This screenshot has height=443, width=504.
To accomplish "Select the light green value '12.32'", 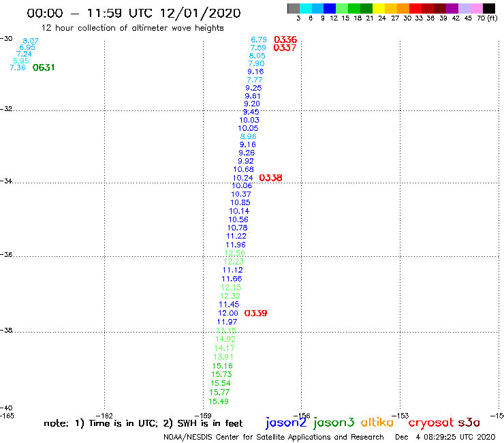I will click(230, 296).
